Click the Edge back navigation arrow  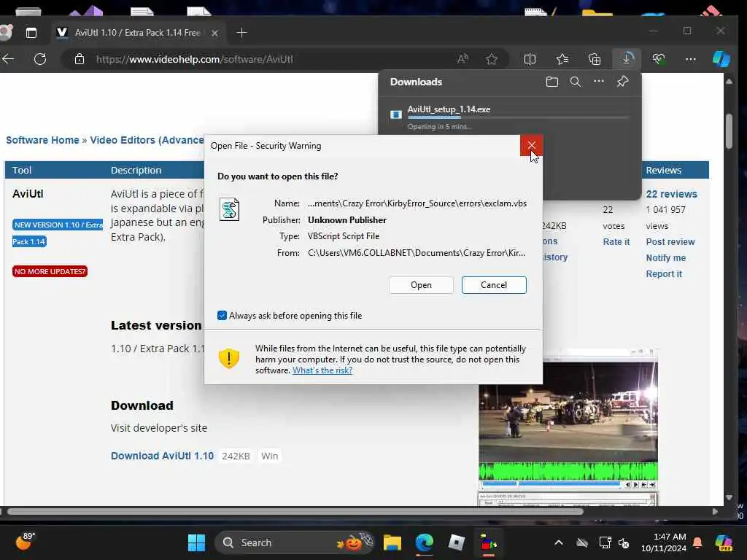tap(8, 59)
